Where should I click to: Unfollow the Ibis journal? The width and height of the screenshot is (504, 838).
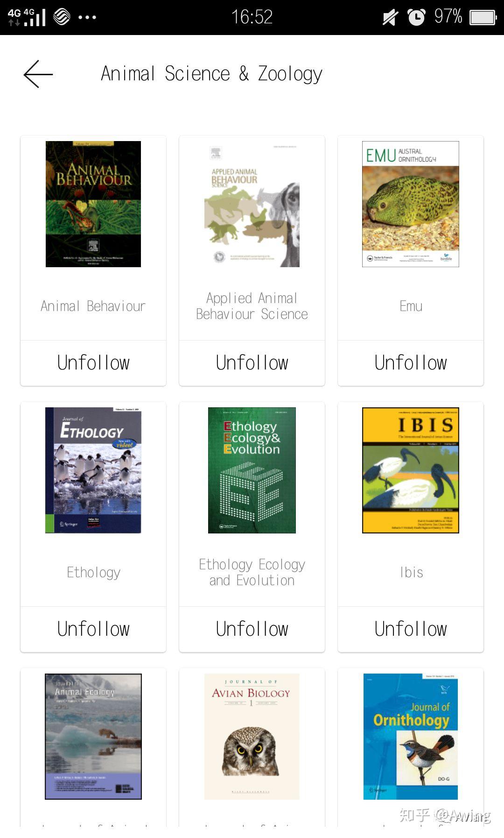411,629
